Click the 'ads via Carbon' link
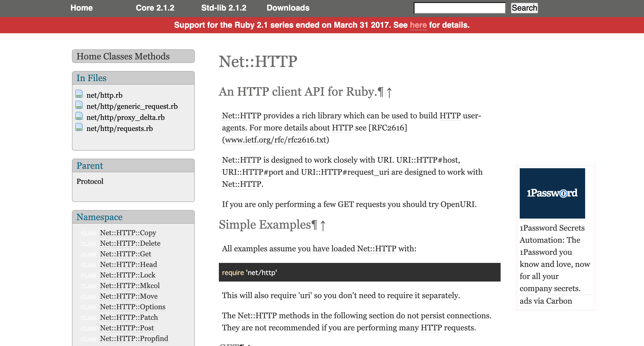 point(546,301)
